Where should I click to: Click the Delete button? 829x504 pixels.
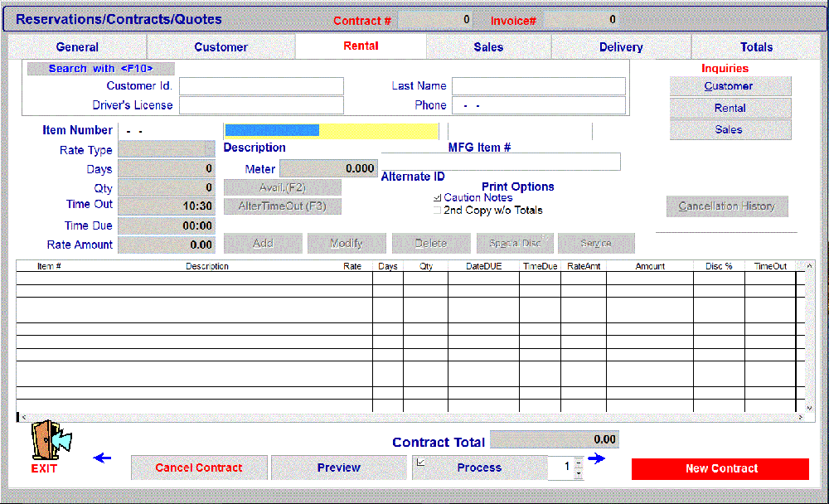[431, 243]
